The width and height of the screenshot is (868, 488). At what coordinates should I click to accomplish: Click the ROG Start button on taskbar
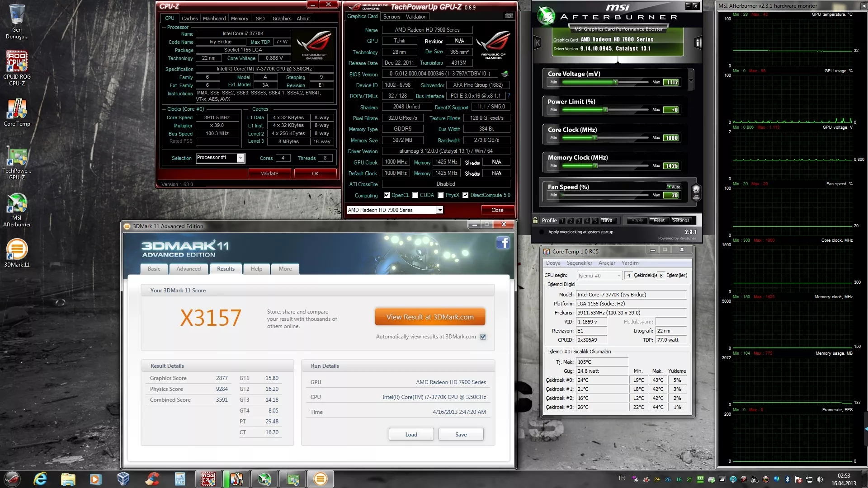[x=12, y=479]
